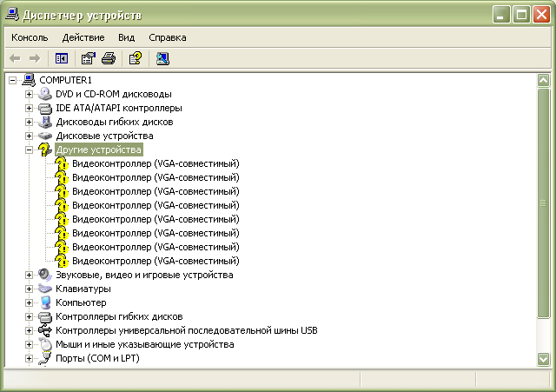Click the Компьютер monitor icon

click(45, 302)
